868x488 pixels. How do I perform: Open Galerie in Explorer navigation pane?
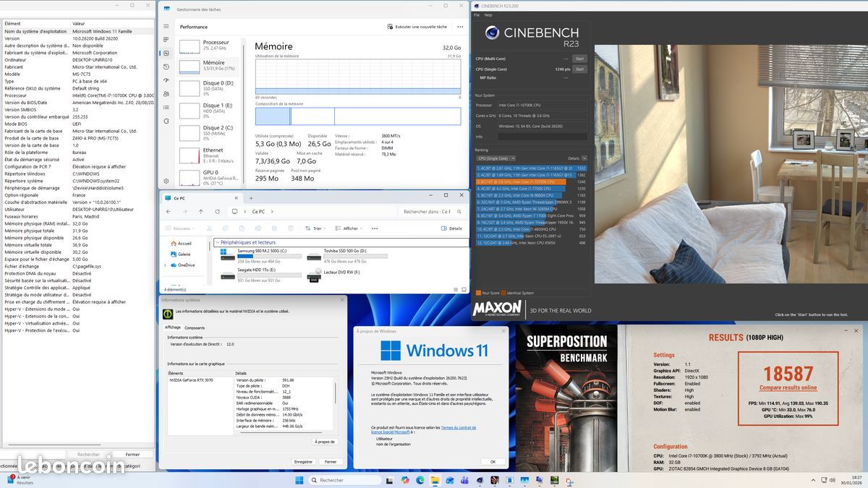pyautogui.click(x=180, y=254)
